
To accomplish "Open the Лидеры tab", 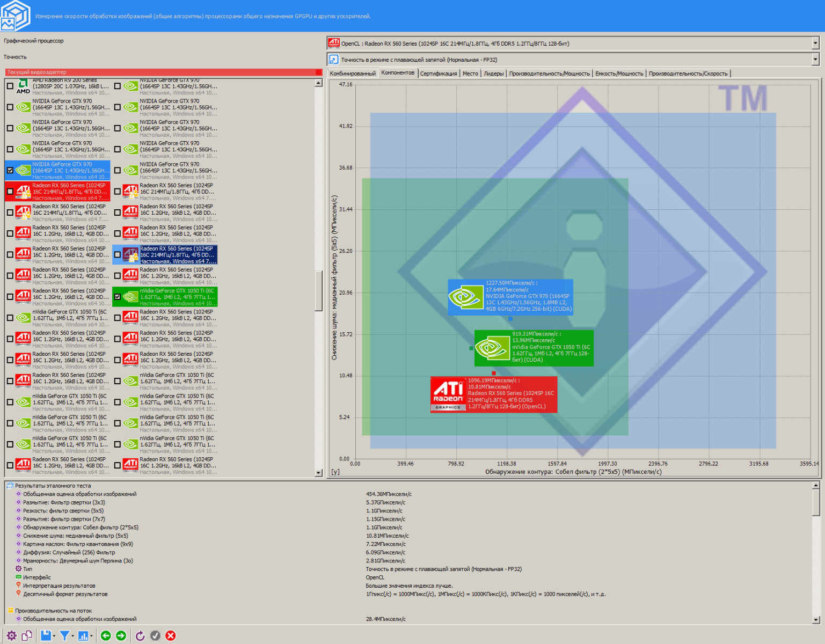I will pos(493,74).
